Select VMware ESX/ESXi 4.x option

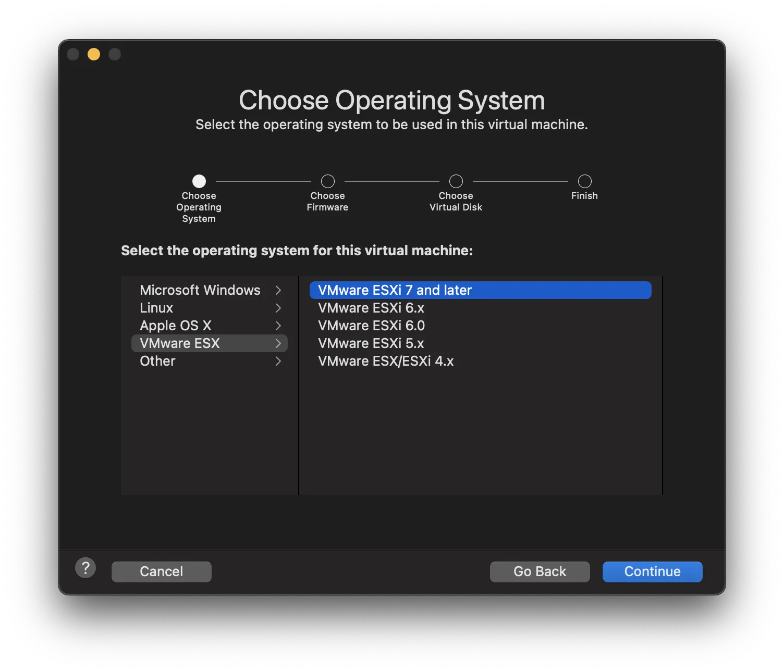[x=386, y=361]
